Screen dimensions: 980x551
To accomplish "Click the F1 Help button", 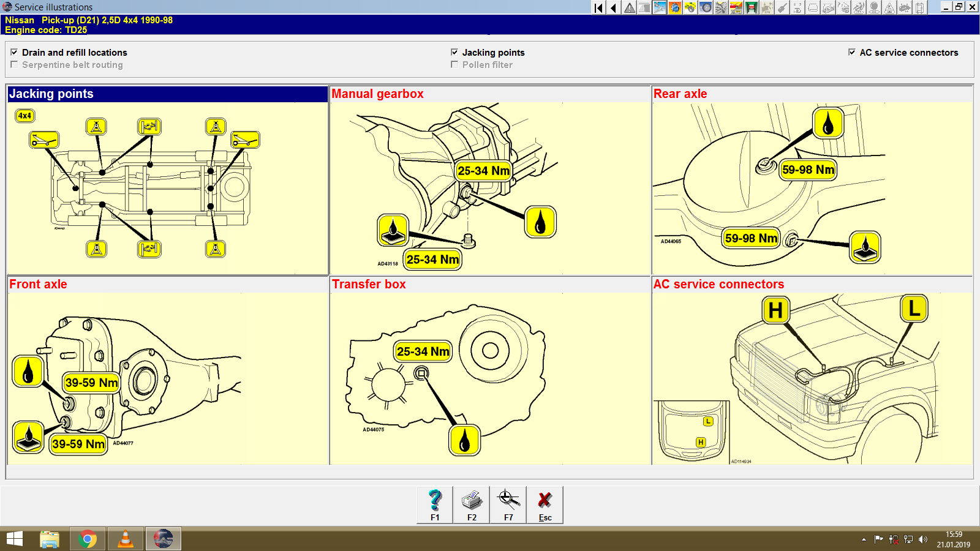I will 435,503.
